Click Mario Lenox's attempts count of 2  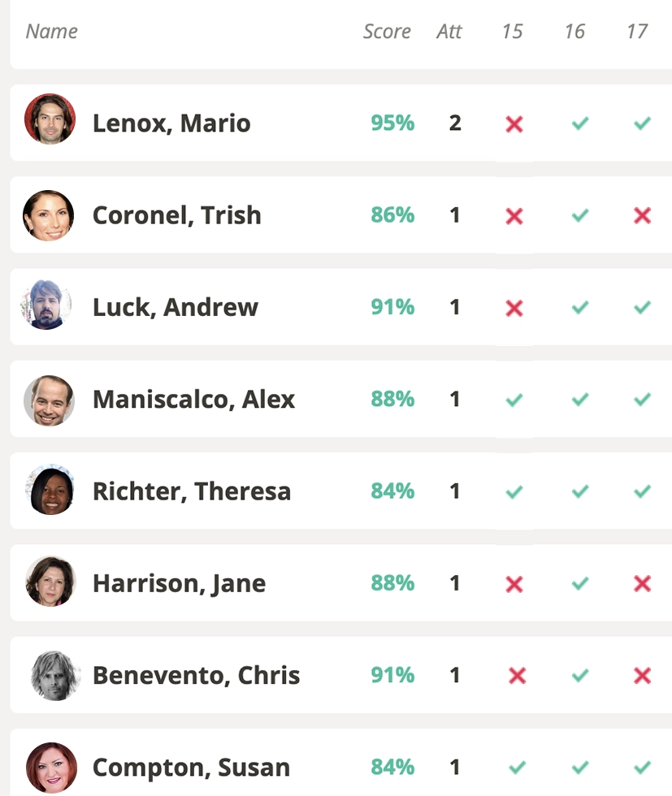pos(455,123)
